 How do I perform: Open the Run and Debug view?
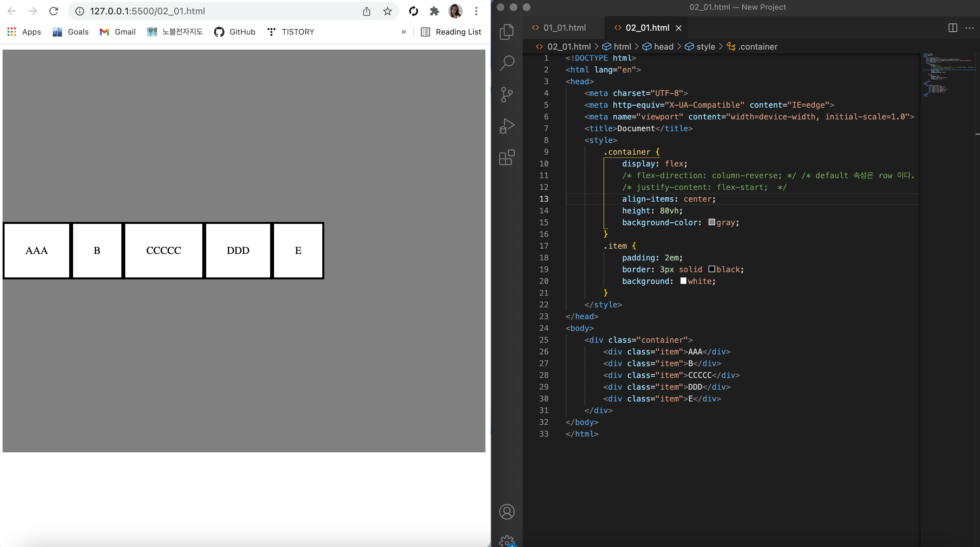(507, 126)
